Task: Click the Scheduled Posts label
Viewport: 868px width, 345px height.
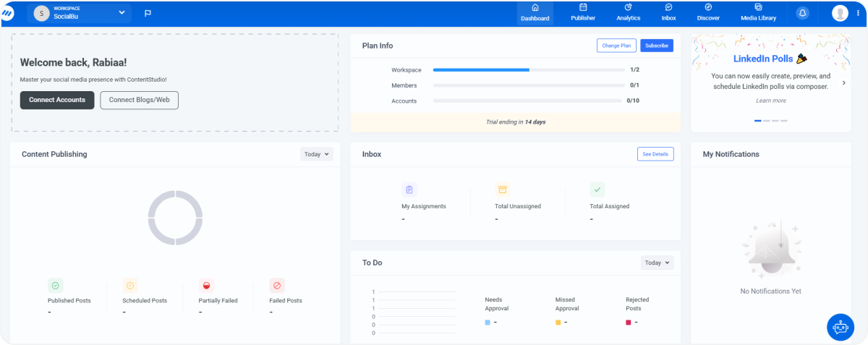Action: pos(145,300)
